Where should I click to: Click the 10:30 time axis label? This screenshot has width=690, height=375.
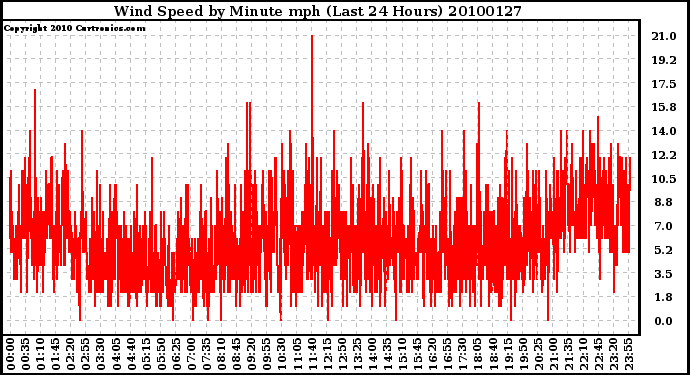[282, 355]
